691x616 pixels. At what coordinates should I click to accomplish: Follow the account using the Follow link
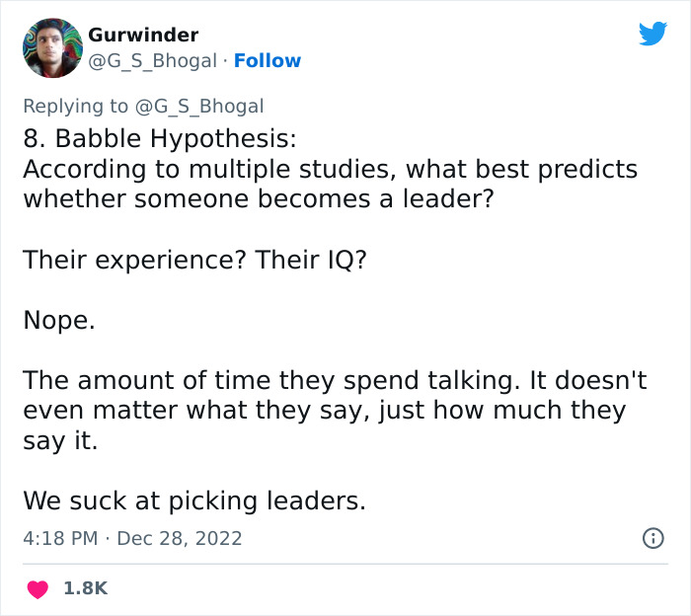coord(268,61)
